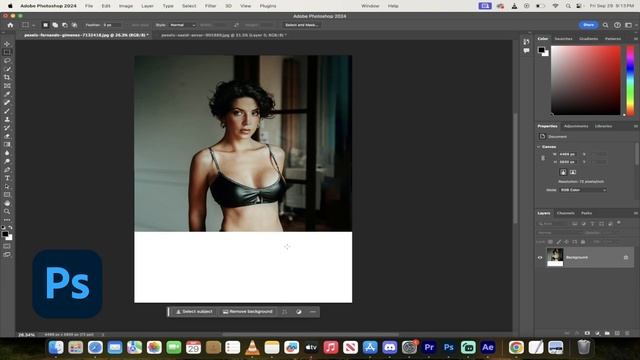Set canvas to portrait orientation

[x=563, y=172]
